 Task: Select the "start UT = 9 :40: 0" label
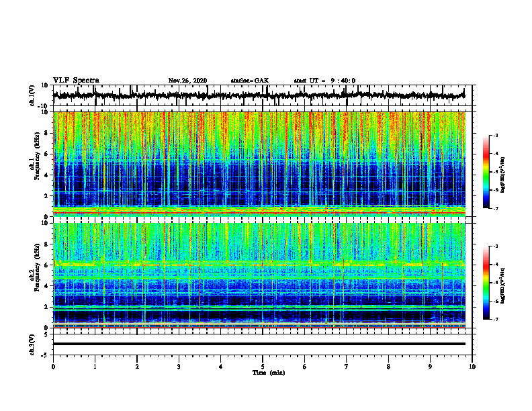pos(324,81)
